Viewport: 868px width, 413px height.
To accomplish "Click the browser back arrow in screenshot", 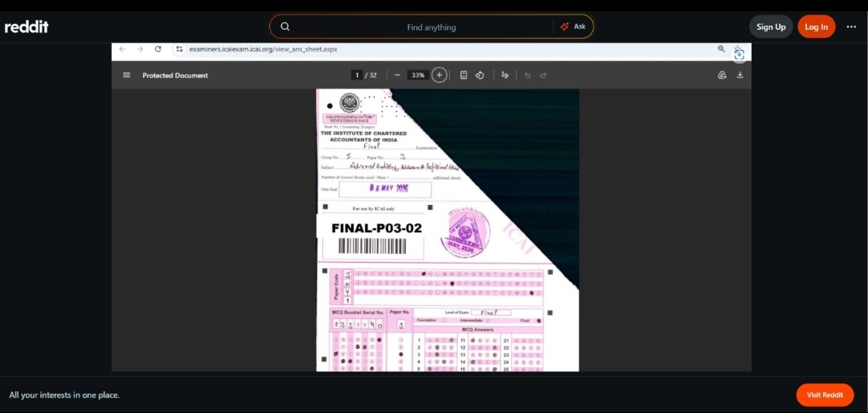I will point(122,49).
